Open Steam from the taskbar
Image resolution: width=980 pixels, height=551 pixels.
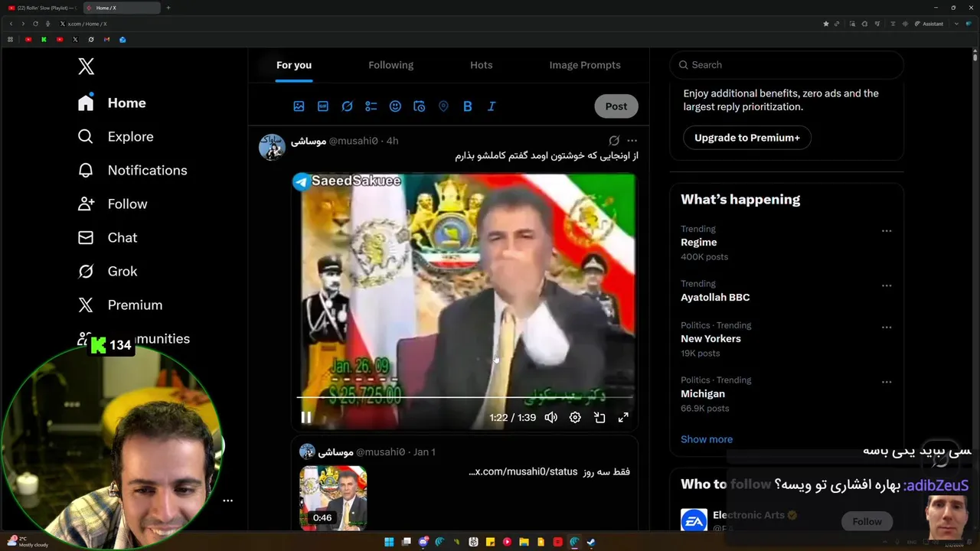(591, 542)
